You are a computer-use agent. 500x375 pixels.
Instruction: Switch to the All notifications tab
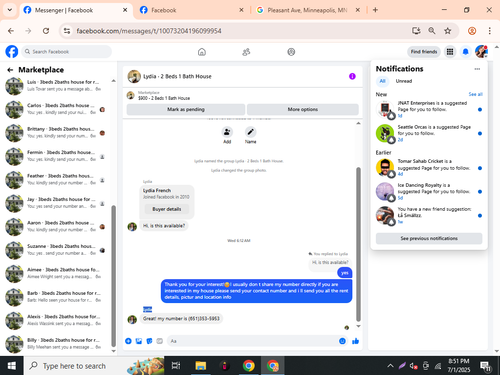[x=382, y=81]
